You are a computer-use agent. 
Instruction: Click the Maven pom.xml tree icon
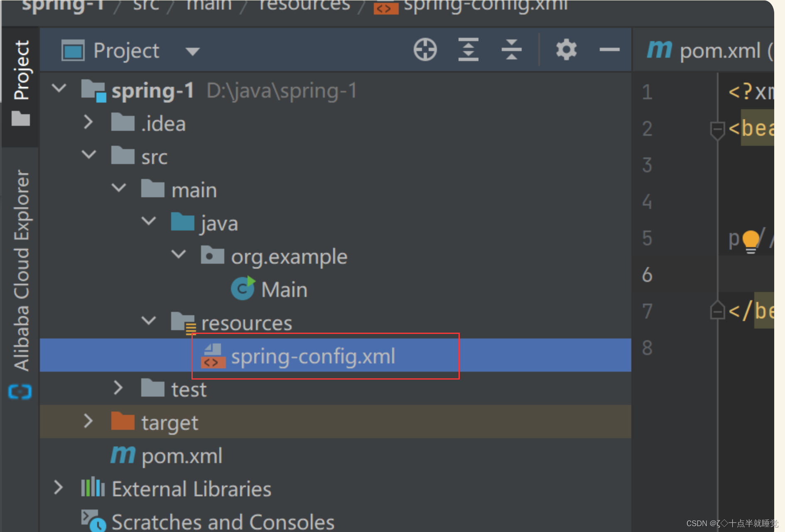(x=123, y=455)
